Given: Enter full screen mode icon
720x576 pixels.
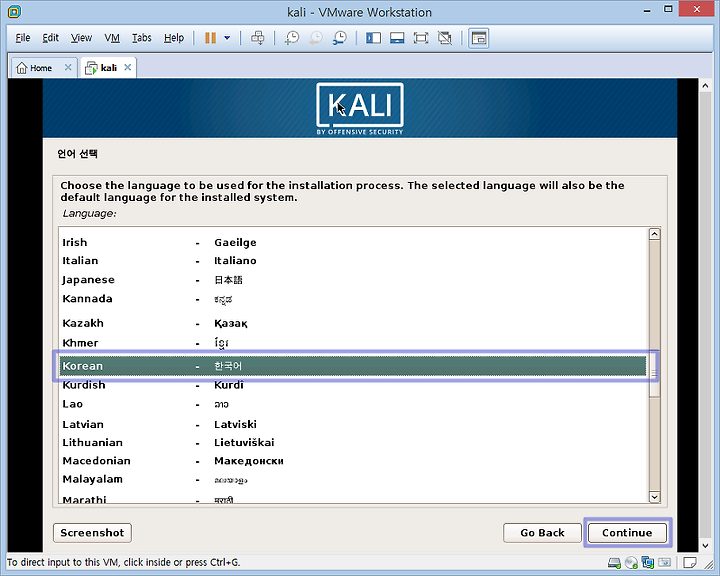Looking at the screenshot, I should [421, 38].
